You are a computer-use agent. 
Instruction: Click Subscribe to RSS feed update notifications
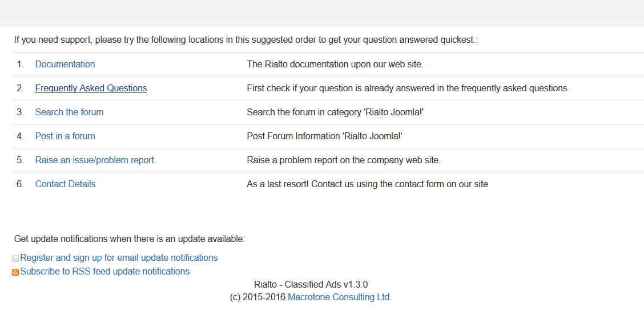point(105,272)
